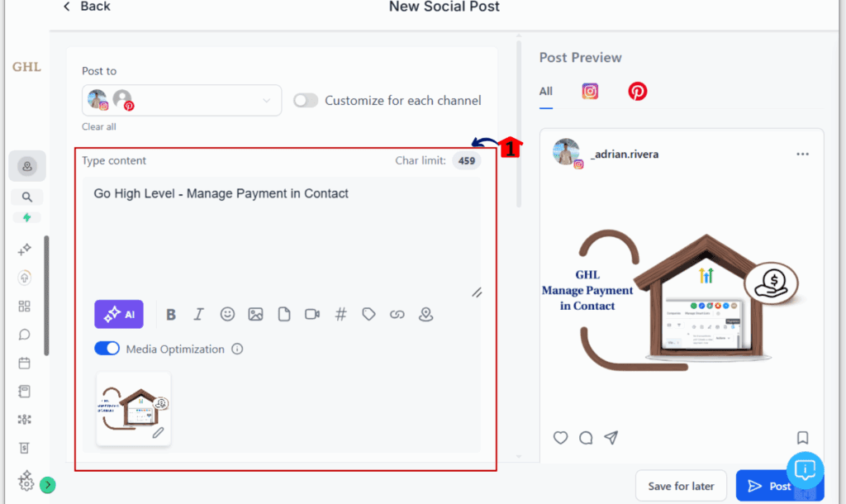The image size is (846, 504).
Task: Click the 459 character limit badge
Action: [466, 161]
